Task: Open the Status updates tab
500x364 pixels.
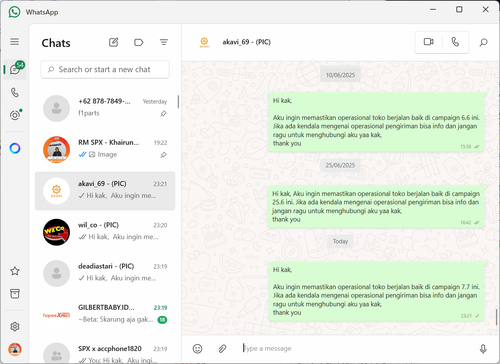Action: [15, 115]
